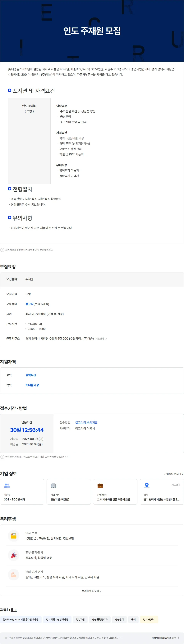184x644 pixels.
Task: Click the 연금·보험 benefits icon
Action: click(14, 536)
